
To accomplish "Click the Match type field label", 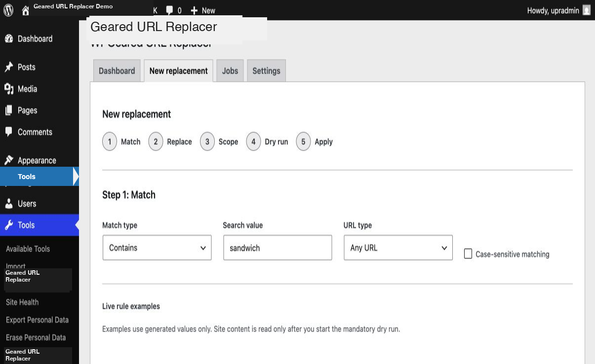I will tap(119, 225).
